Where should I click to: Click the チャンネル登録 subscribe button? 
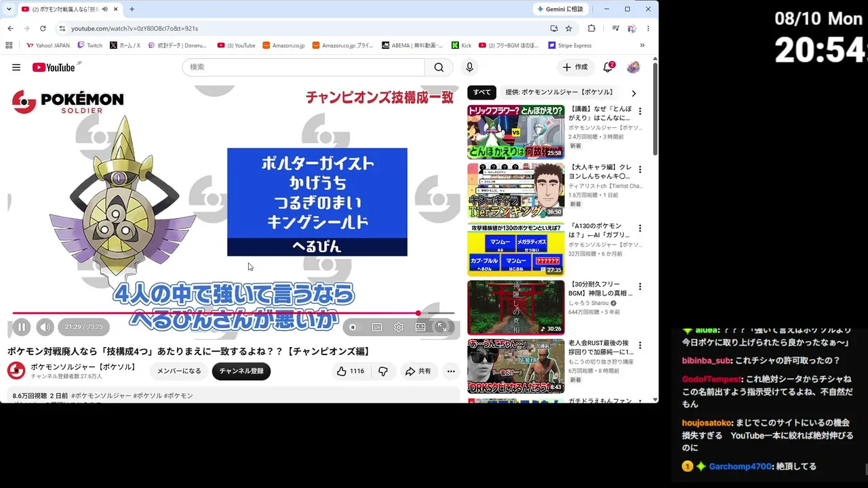241,371
